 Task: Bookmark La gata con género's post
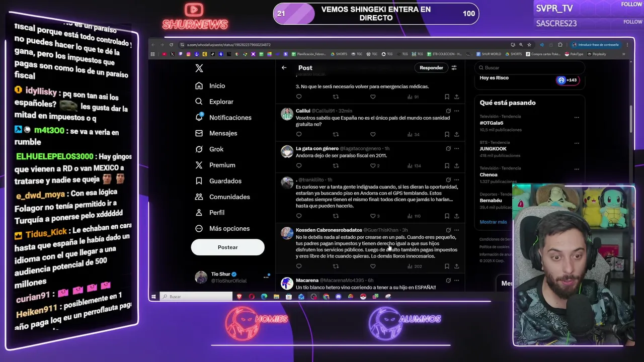click(x=447, y=165)
